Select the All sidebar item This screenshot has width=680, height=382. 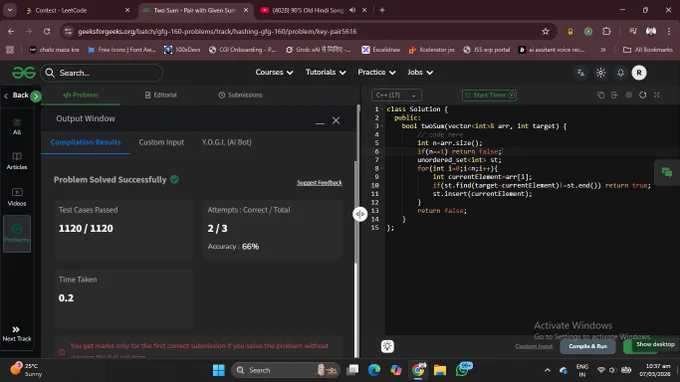(x=17, y=127)
